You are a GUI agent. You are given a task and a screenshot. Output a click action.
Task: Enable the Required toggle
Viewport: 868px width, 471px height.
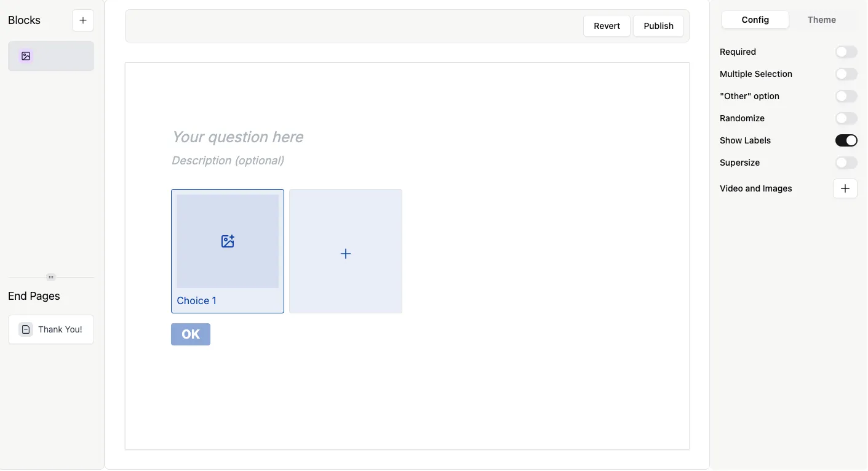pos(846,52)
